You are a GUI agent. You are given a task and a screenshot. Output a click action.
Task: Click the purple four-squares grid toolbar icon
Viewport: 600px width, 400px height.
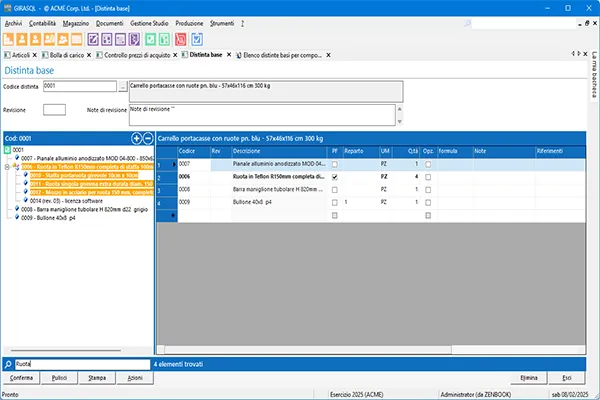(x=107, y=39)
